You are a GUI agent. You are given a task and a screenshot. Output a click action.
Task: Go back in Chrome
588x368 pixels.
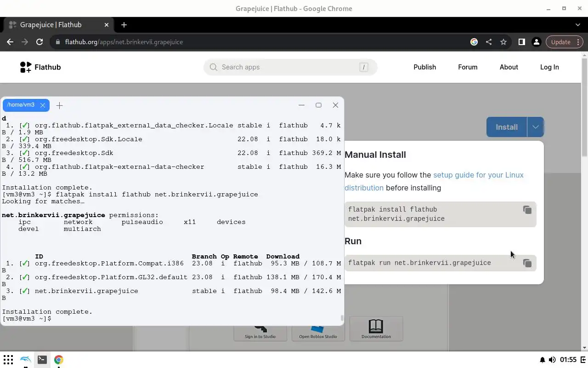coord(10,42)
